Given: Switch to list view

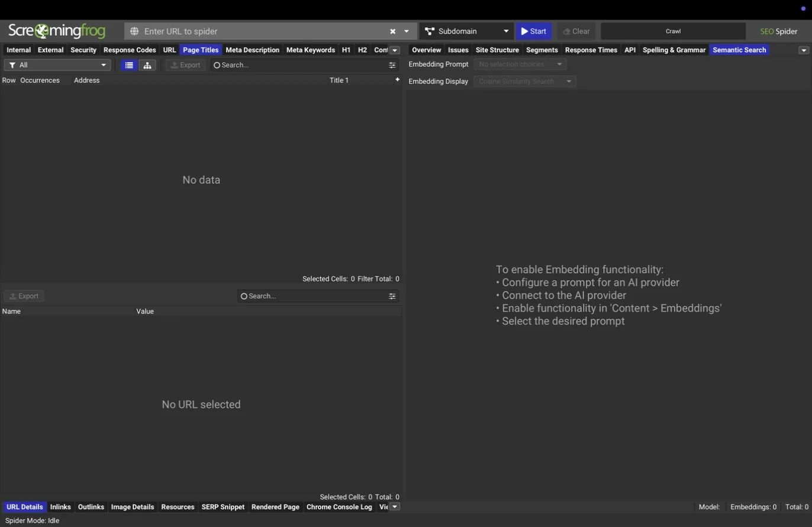Looking at the screenshot, I should (x=129, y=65).
